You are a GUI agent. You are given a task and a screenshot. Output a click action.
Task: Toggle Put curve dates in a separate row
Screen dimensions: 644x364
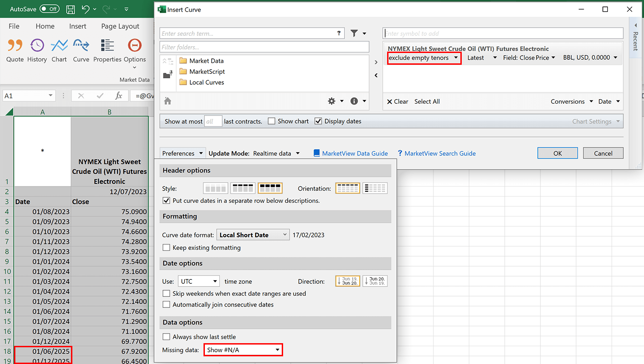pos(166,201)
